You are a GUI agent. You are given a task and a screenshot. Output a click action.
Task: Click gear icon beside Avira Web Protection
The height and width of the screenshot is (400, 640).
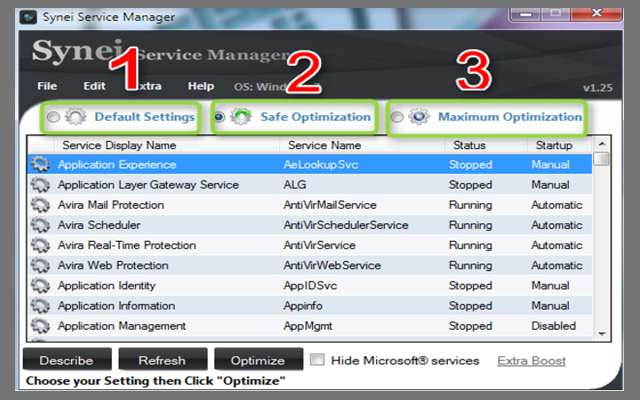40,266
